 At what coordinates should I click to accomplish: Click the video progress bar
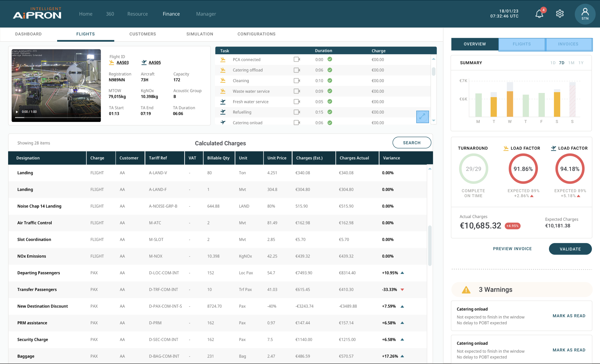coord(56,117)
